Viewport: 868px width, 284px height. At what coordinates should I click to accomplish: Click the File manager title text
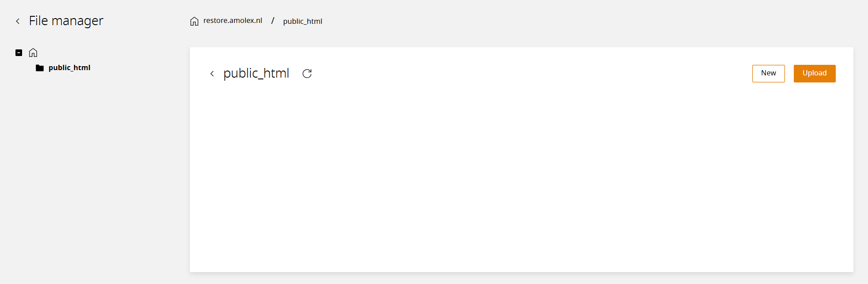[66, 21]
